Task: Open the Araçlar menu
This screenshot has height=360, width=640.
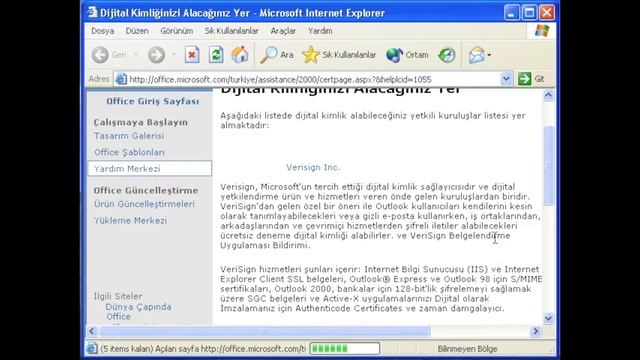Action: click(x=283, y=31)
